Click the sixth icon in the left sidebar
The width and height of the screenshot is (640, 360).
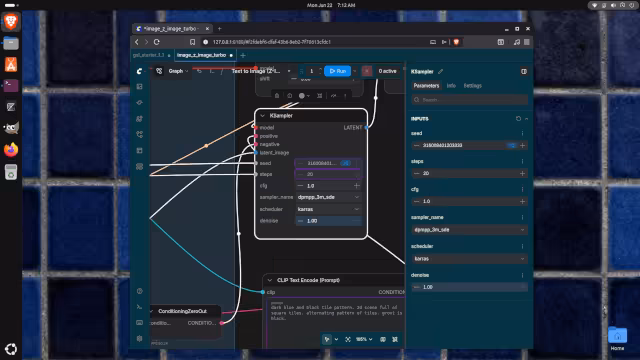click(x=140, y=167)
